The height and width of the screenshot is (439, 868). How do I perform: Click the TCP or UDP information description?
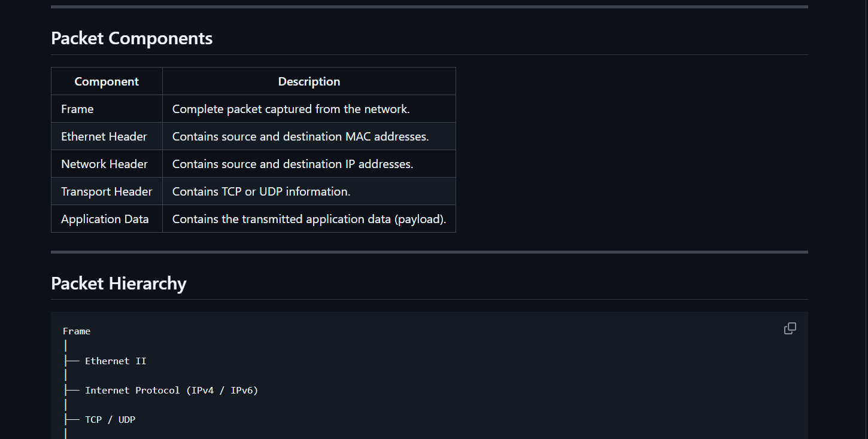point(309,191)
